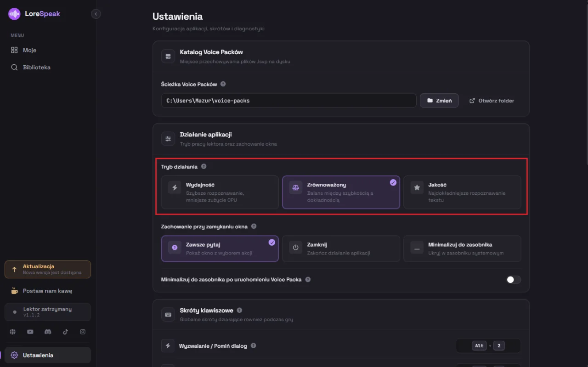Screen dimensions: 588x367
Task: Open the Moje section
Action: [x=48, y=50]
